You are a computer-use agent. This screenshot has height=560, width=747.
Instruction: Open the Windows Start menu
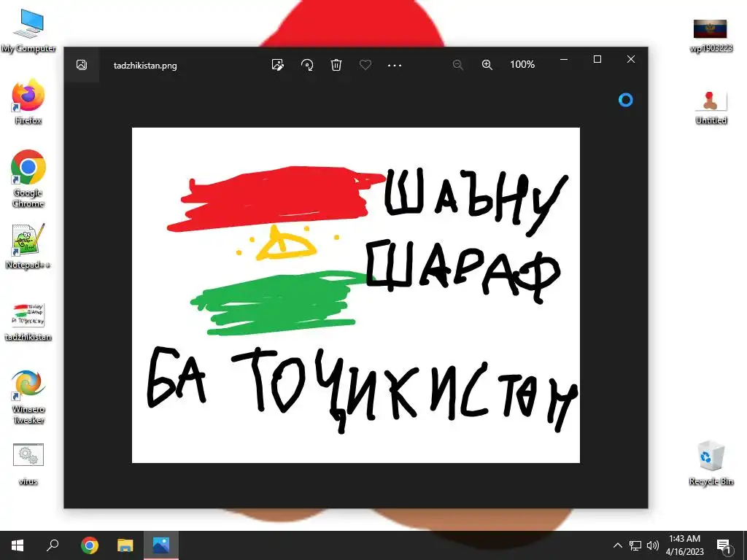[18, 545]
